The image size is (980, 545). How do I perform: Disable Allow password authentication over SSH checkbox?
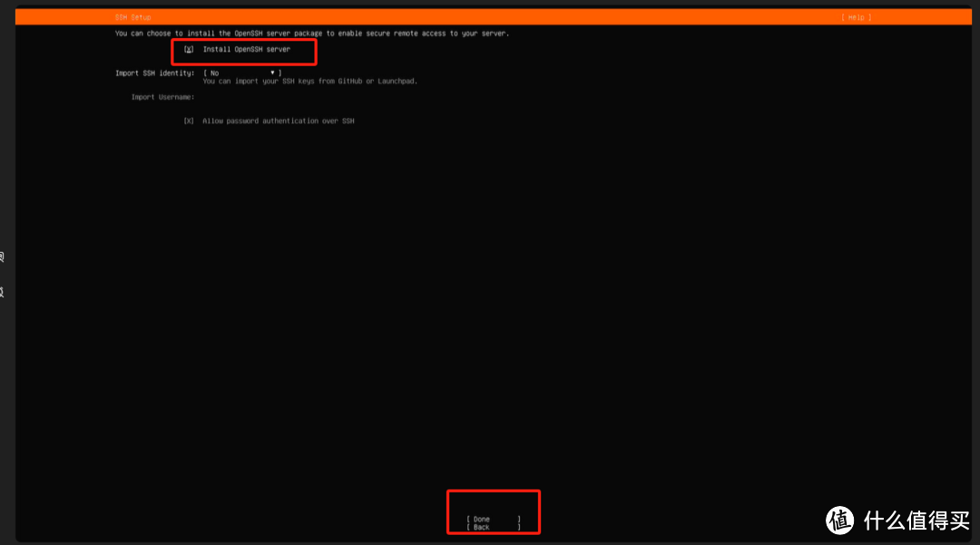pyautogui.click(x=189, y=121)
